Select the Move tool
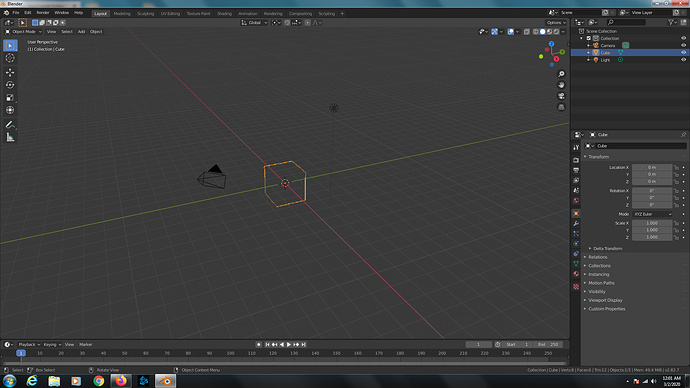 pos(10,72)
